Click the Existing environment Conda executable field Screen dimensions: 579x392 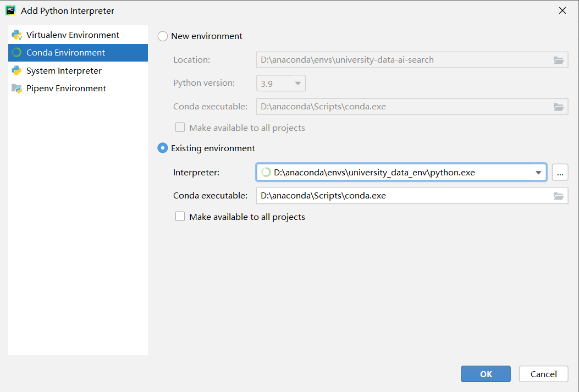412,196
